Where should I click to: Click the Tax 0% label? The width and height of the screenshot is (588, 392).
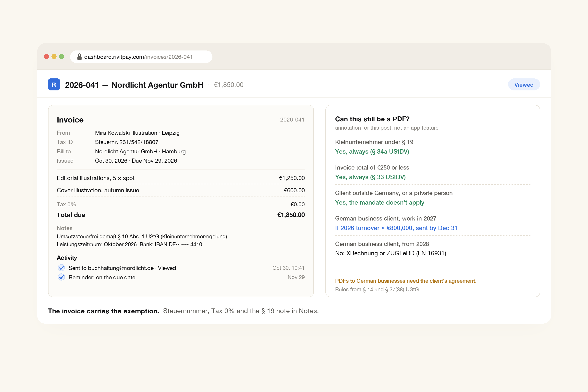click(66, 204)
